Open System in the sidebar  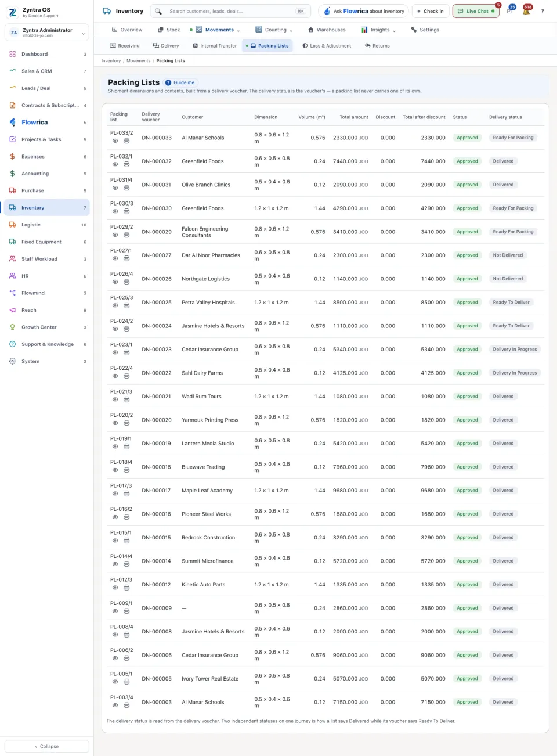tap(47, 361)
